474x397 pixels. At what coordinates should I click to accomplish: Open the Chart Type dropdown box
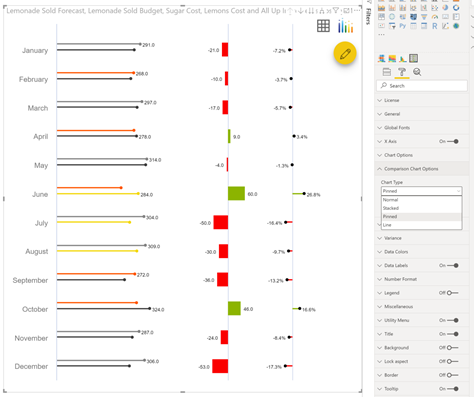coord(422,191)
